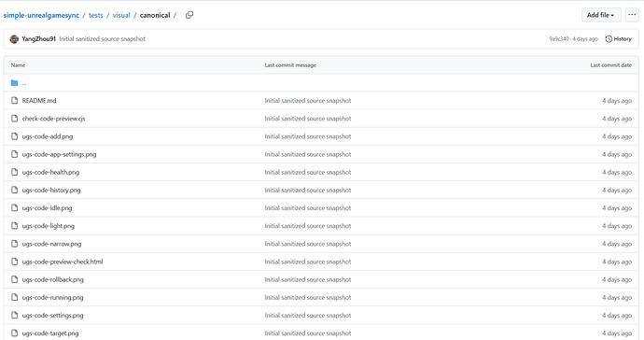This screenshot has height=340, width=644.
Task: Click the YangZhou91 avatar image
Action: [x=14, y=39]
